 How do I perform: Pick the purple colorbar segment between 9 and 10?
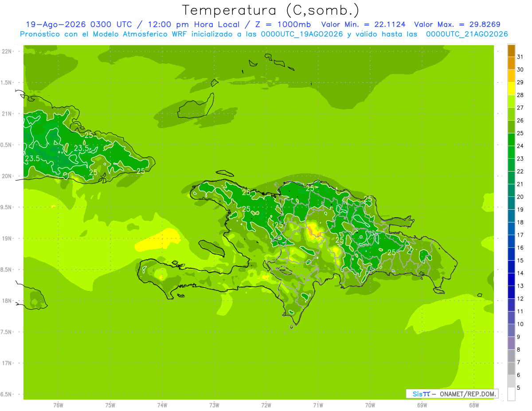(x=511, y=331)
